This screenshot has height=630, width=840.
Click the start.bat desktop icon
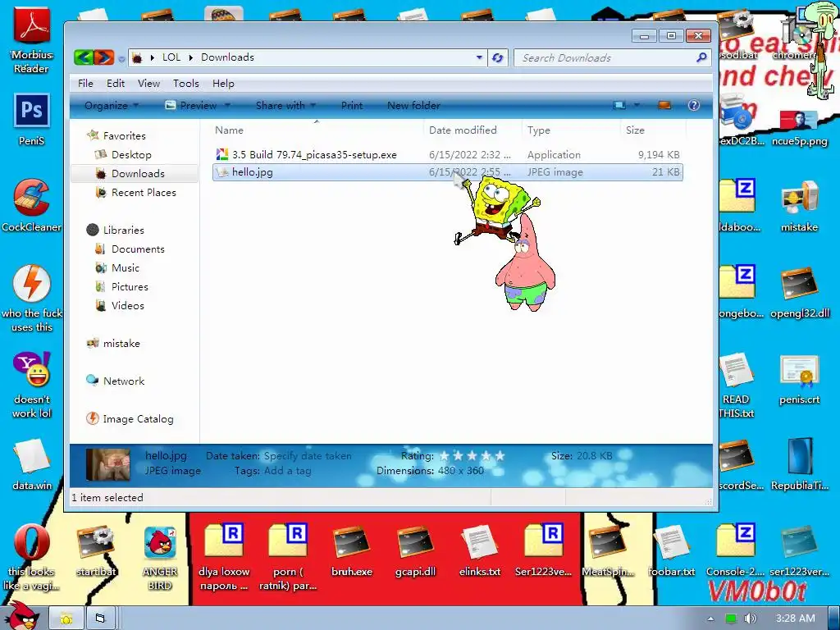[x=95, y=551]
